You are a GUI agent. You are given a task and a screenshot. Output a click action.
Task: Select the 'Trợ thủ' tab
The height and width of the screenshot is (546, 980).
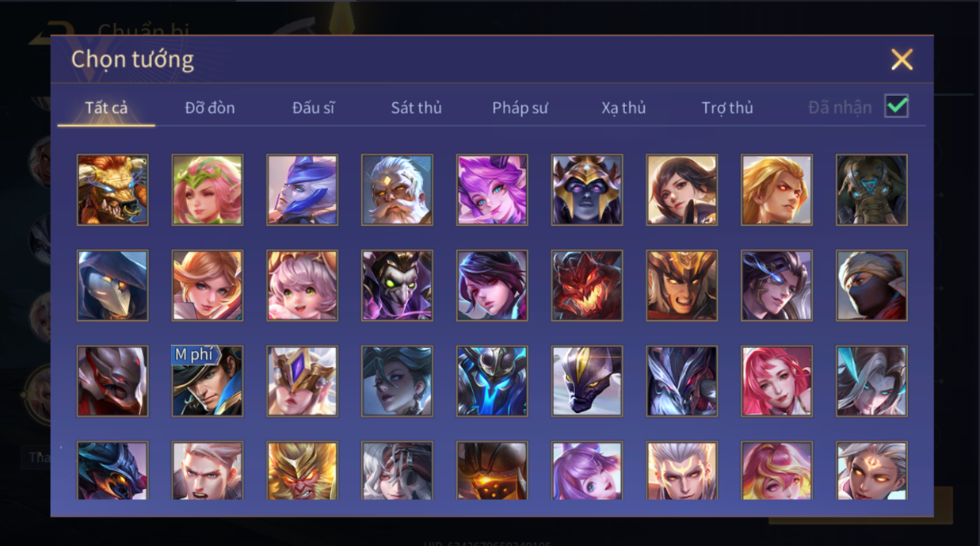pyautogui.click(x=727, y=108)
